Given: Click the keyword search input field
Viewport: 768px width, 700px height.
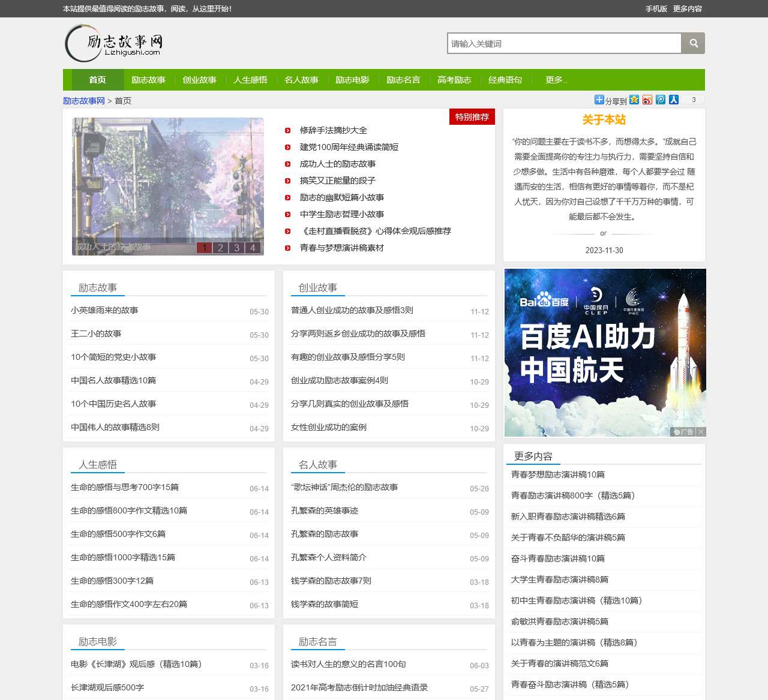Looking at the screenshot, I should tap(565, 43).
